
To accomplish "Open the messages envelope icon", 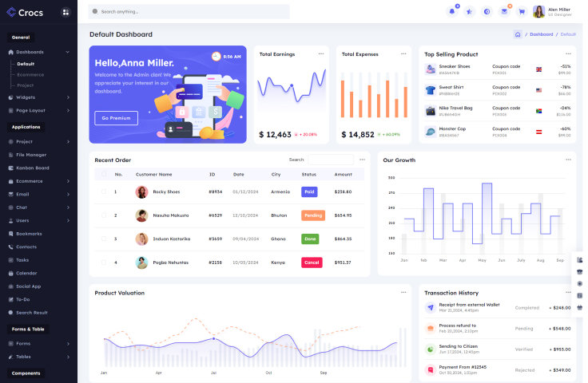I will [504, 11].
